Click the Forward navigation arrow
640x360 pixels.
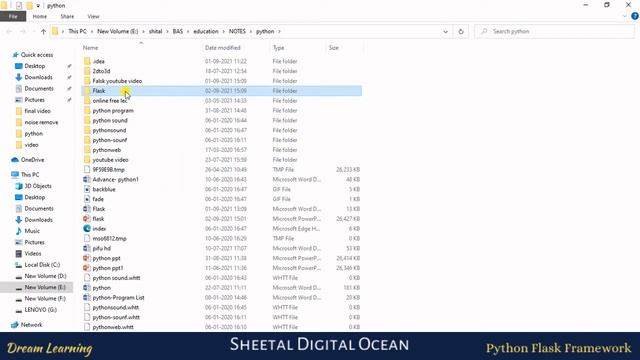pos(23,31)
